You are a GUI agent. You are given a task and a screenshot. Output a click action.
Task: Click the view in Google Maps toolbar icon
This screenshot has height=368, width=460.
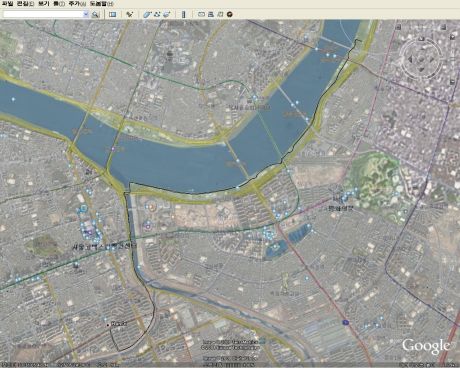[220, 14]
